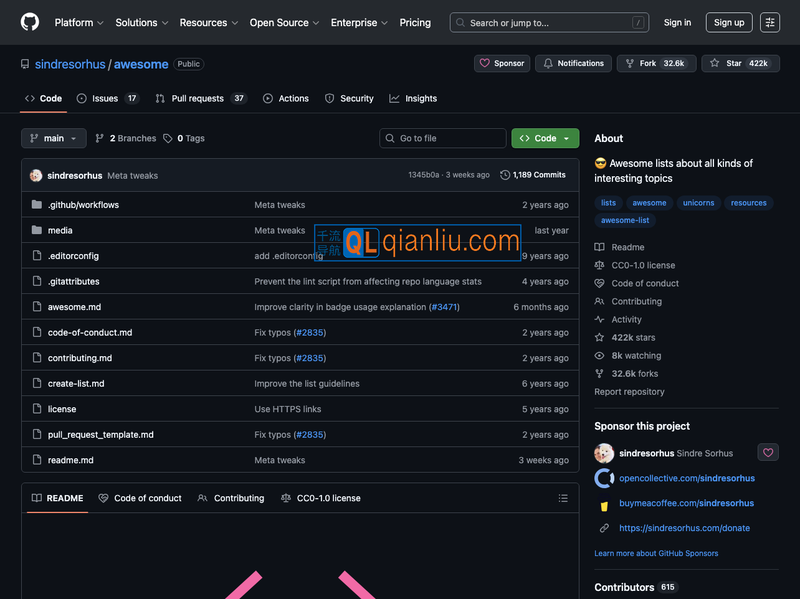Screen dimensions: 800x599
Task: Star the awesome repository
Action: click(740, 63)
